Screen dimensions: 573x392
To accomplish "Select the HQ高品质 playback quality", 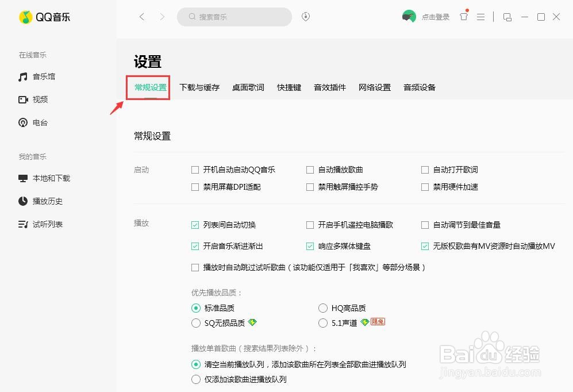I will click(323, 308).
